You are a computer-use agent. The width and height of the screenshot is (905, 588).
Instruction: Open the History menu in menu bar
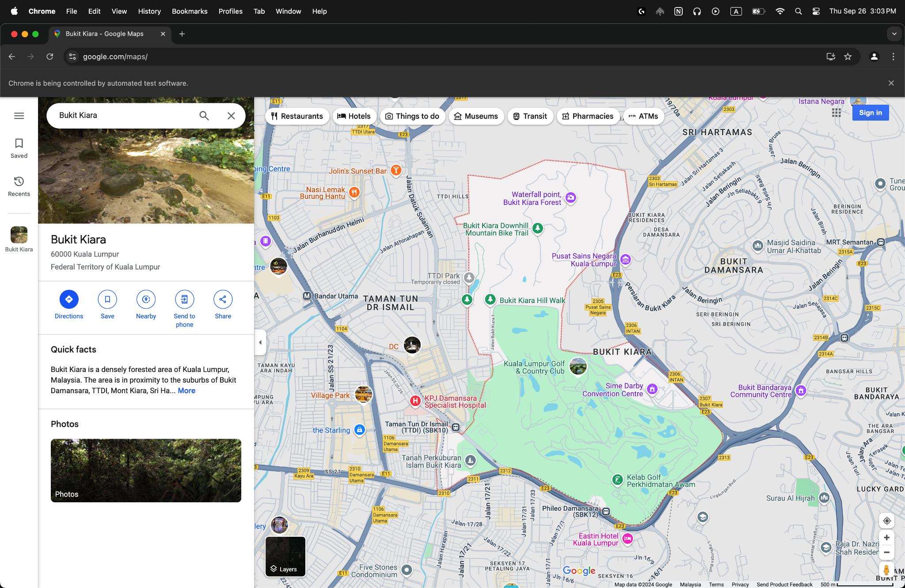(149, 11)
